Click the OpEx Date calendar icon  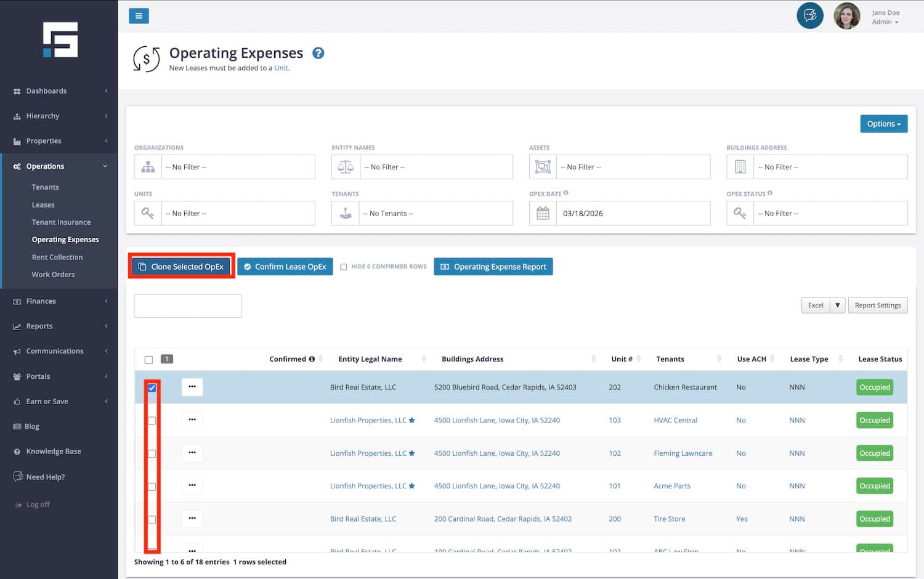coord(543,213)
